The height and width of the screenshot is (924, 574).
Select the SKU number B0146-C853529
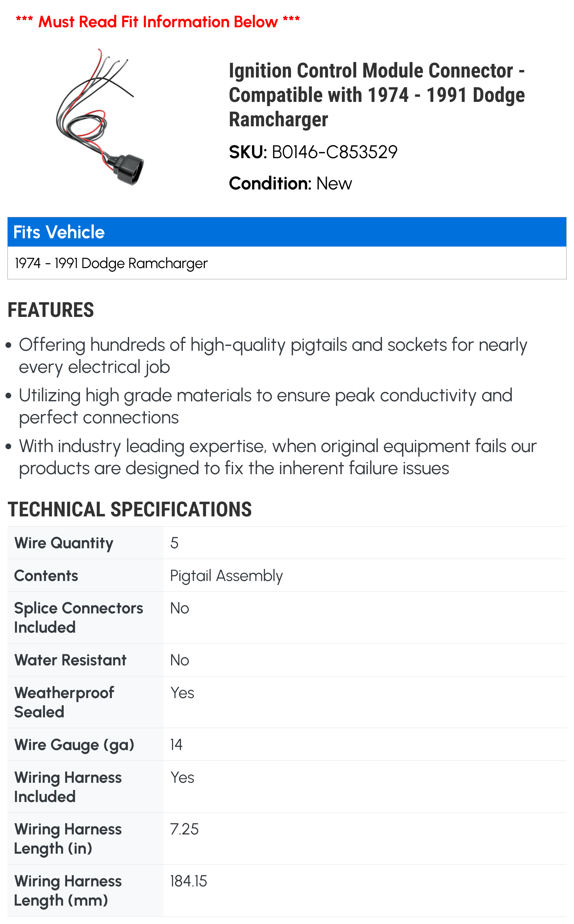[x=334, y=152]
